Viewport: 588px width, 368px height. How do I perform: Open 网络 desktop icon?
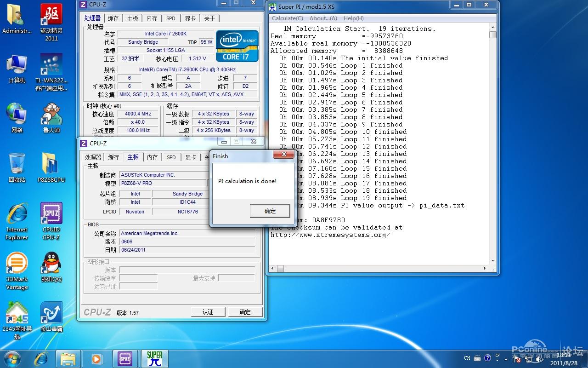17,119
